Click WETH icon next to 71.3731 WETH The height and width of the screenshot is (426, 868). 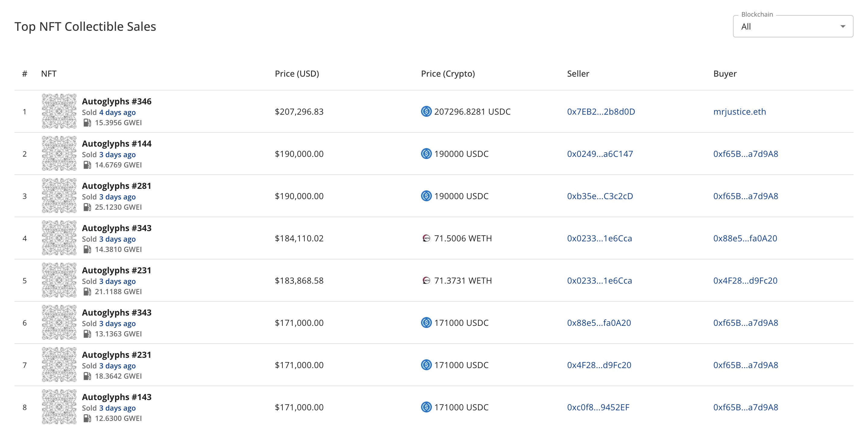coord(426,280)
